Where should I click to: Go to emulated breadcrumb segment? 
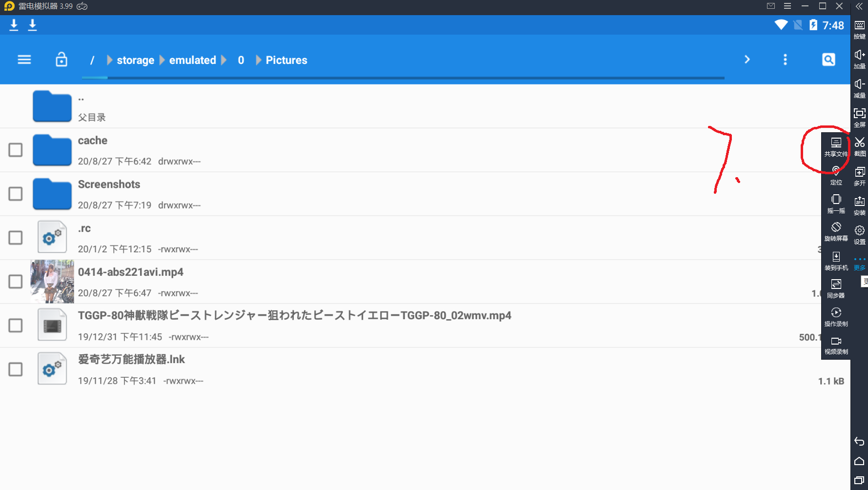click(x=192, y=60)
